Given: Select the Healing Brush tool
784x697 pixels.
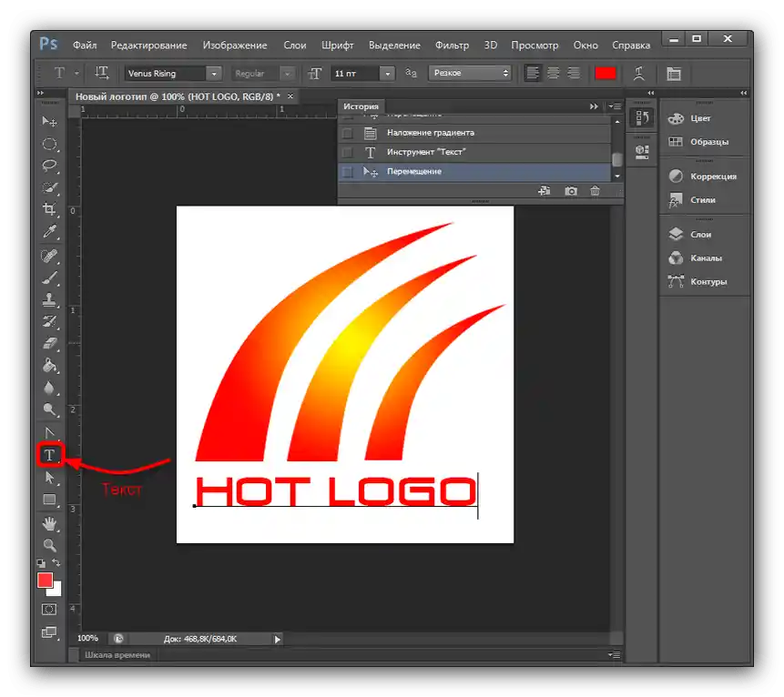Looking at the screenshot, I should click(49, 256).
